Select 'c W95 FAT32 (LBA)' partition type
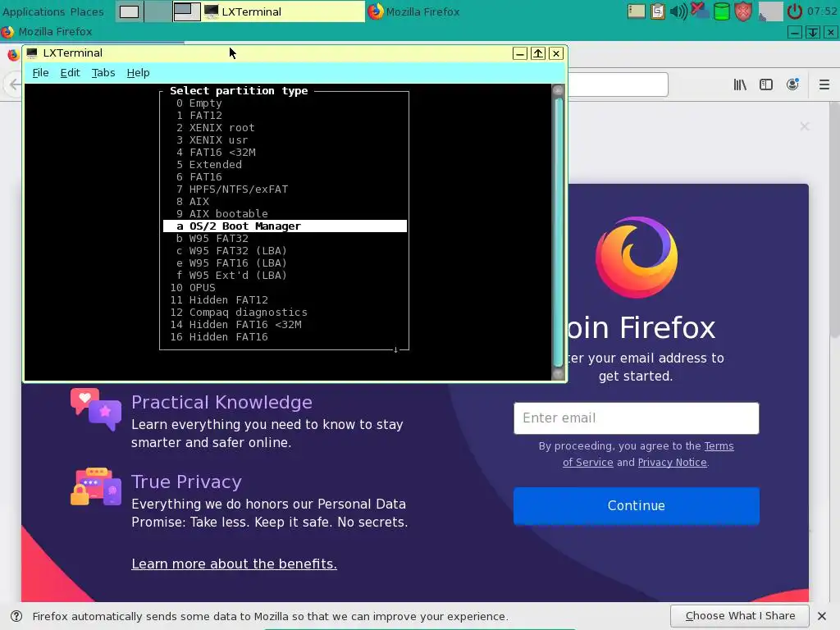The width and height of the screenshot is (840, 630). click(285, 251)
